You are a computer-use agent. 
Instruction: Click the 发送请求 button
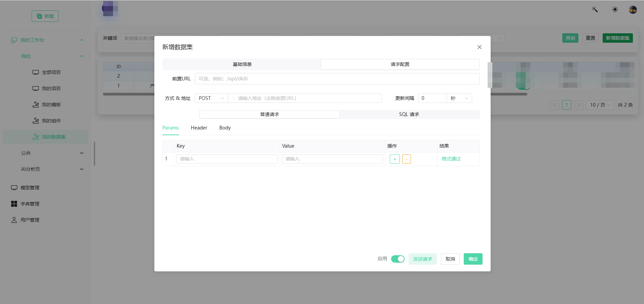pos(423,259)
